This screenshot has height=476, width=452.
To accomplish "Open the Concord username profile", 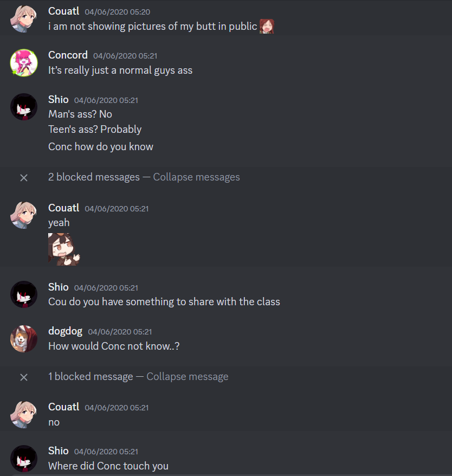I will 68,55.
